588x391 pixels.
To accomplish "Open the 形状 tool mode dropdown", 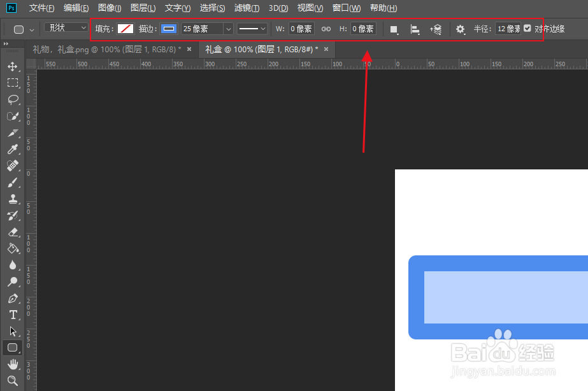I will [x=66, y=27].
